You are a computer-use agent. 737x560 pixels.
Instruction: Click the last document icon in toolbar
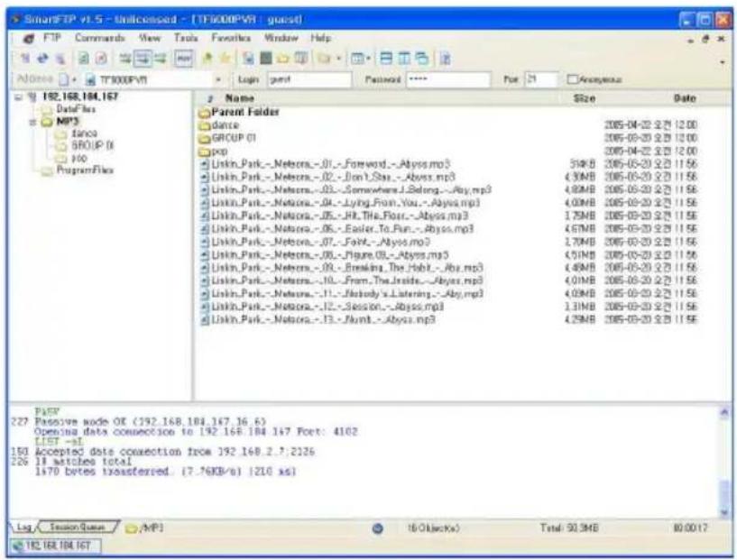pos(445,59)
